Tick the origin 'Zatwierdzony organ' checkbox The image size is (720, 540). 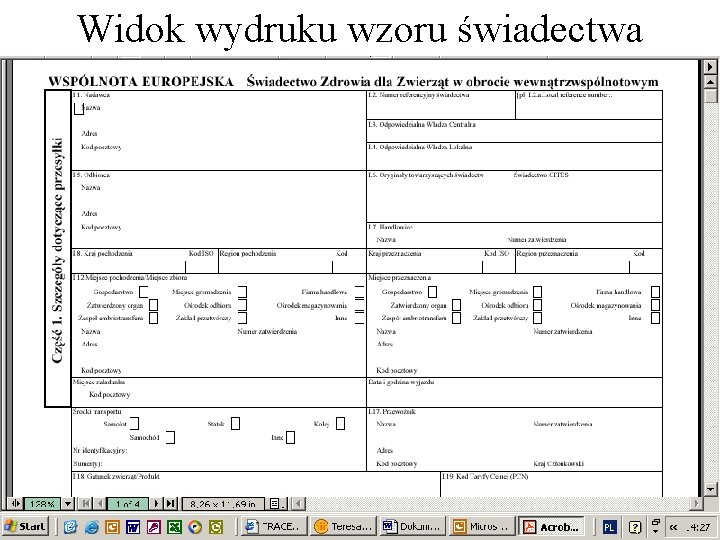point(153,305)
